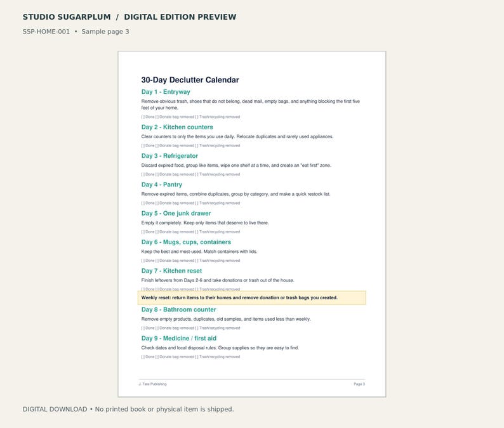The height and width of the screenshot is (428, 504).
Task: Click the checklist line under Day 6 Mugs
Action: (190, 261)
